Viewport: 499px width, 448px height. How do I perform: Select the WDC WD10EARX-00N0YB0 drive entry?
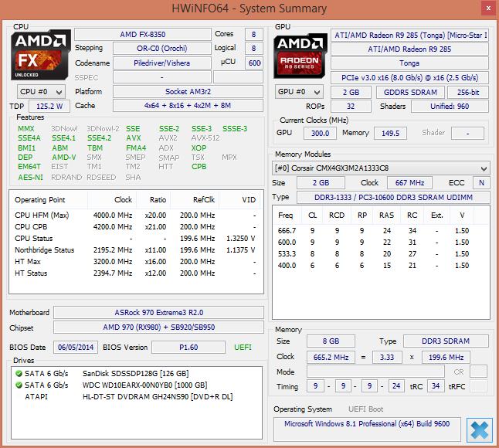coord(136,385)
